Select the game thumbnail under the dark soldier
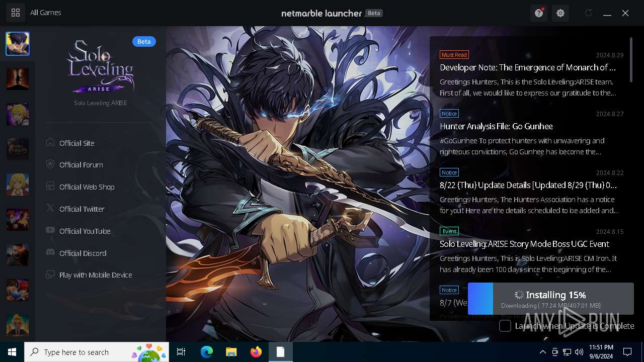Viewport: 644px width, 362px height. tap(18, 290)
